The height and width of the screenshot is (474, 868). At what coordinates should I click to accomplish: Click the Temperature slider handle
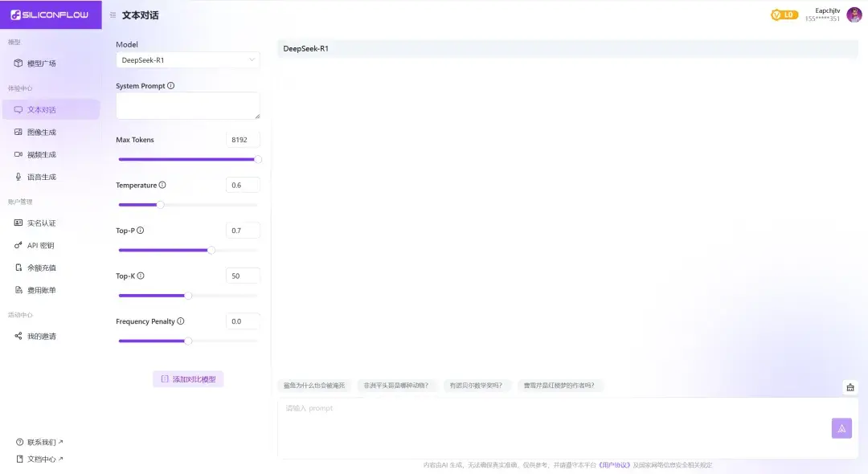point(161,205)
